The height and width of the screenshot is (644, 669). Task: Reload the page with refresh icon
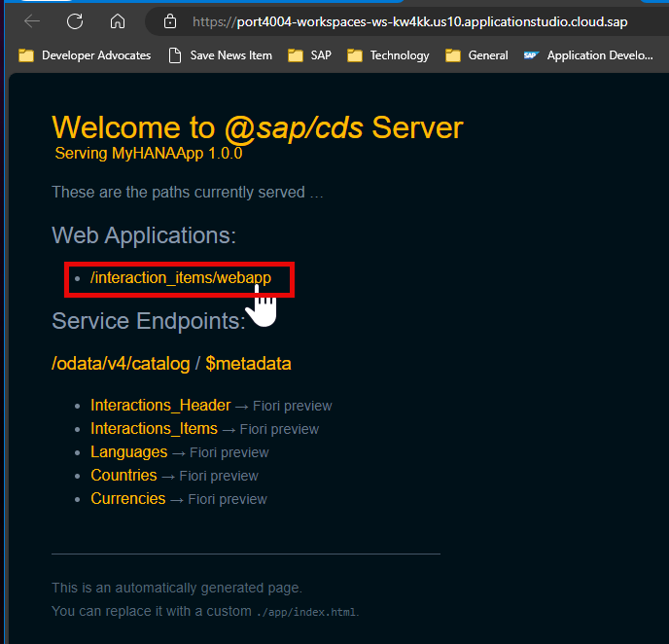(x=75, y=20)
